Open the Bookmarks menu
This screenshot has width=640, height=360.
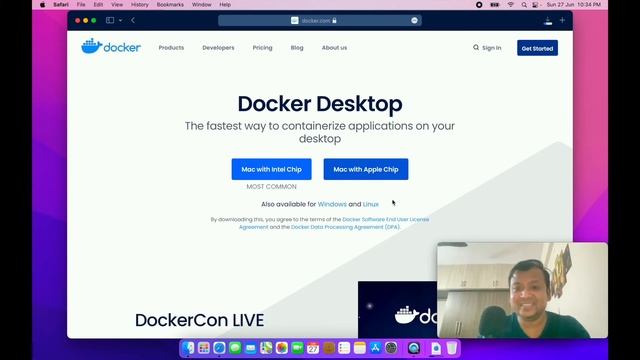(170, 4)
